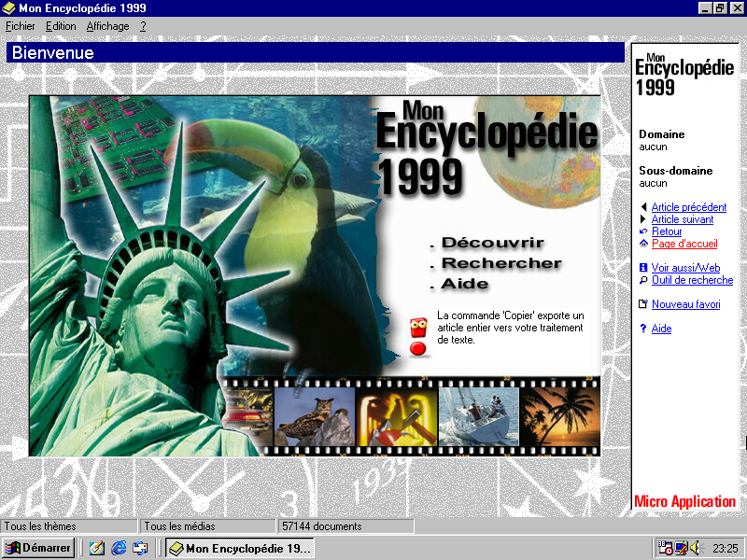Click the red car film strip thumbnail
747x560 pixels.
click(x=247, y=416)
